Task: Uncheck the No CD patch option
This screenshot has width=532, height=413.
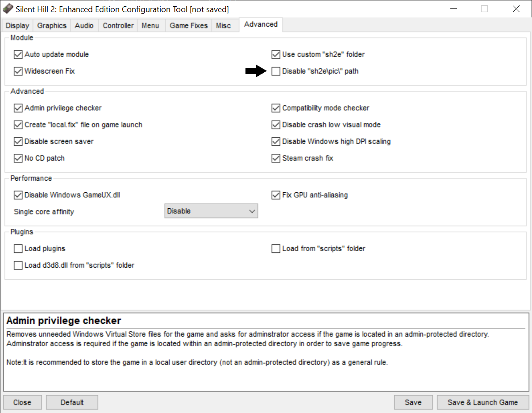Action: coord(18,158)
